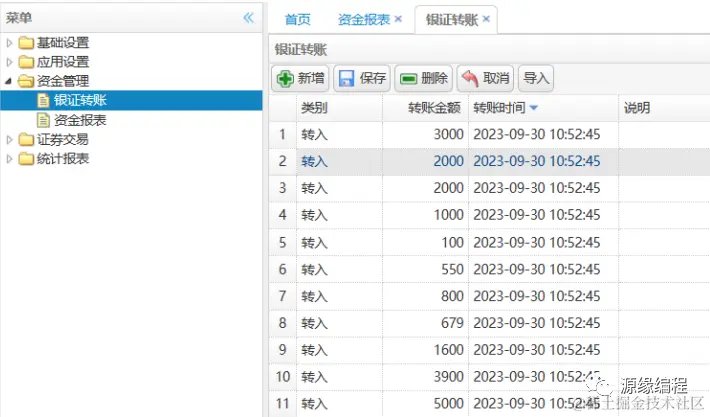
Task: Switch to the 首页 tab
Action: tap(297, 19)
